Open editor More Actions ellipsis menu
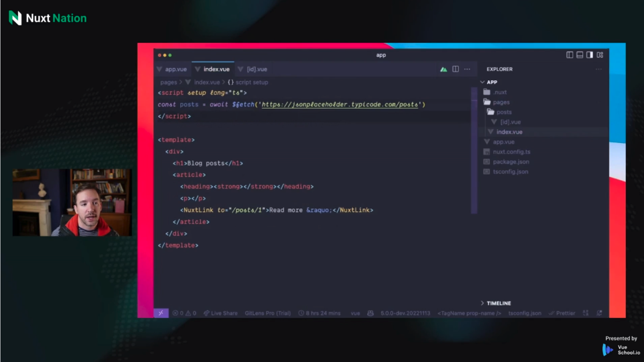This screenshot has height=362, width=644. click(x=467, y=69)
